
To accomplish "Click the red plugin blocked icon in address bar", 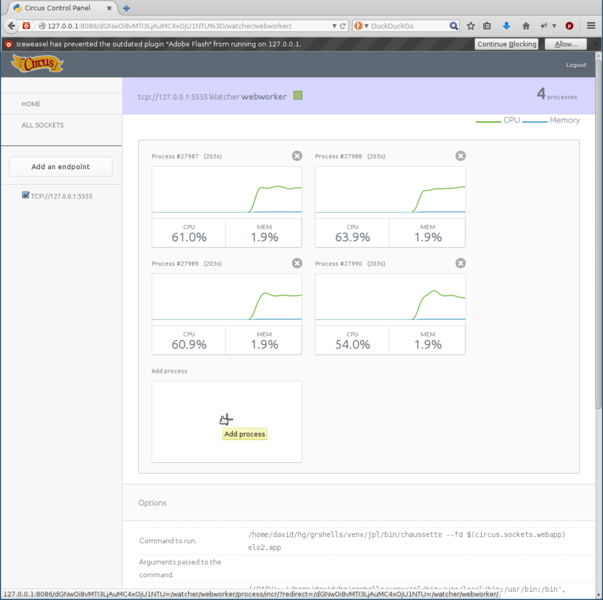I will click(x=26, y=26).
